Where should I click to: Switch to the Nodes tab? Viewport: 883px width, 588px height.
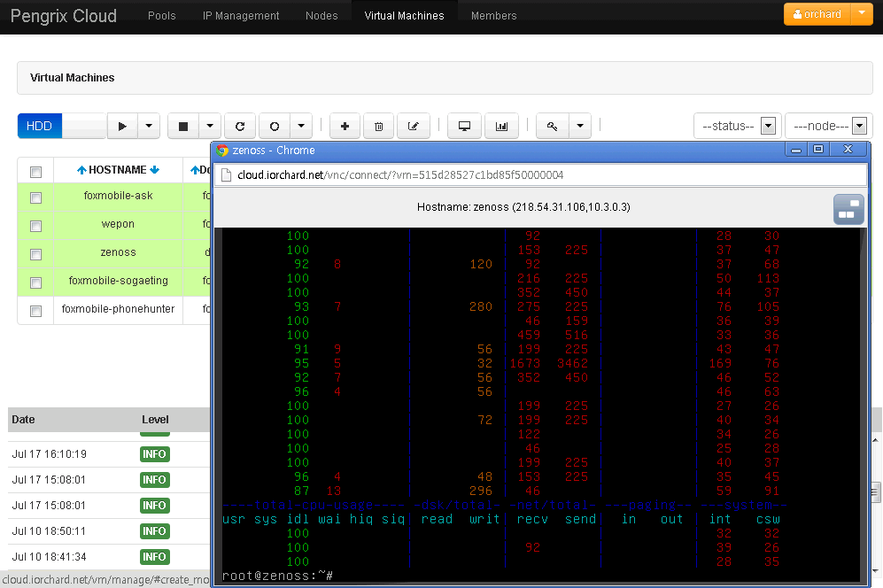(321, 16)
